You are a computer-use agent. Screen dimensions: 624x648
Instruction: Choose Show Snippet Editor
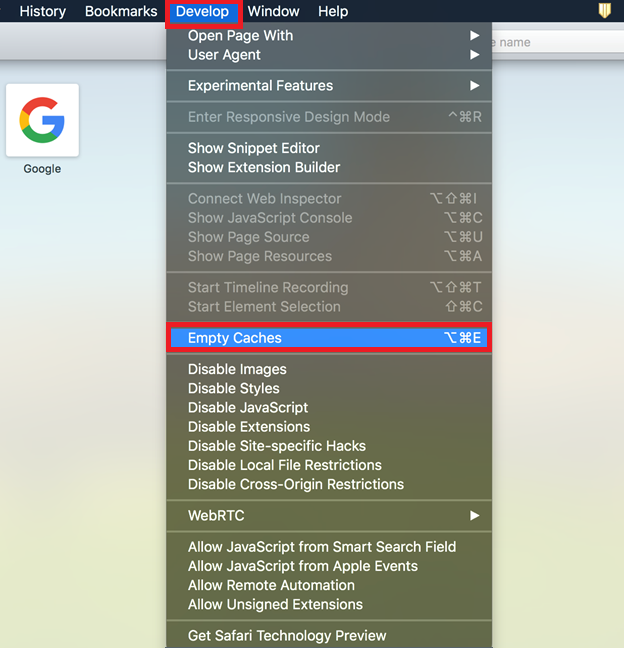(253, 148)
